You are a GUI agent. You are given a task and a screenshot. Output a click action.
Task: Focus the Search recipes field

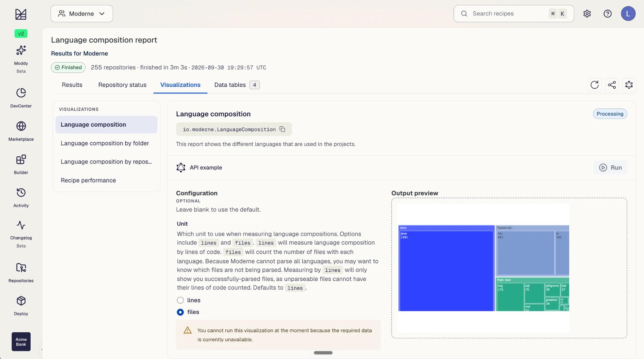(514, 14)
